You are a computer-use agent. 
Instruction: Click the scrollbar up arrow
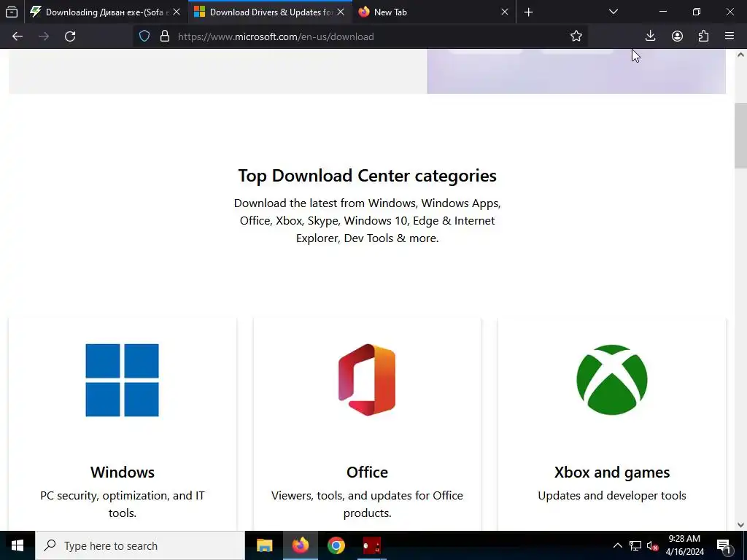tap(740, 55)
